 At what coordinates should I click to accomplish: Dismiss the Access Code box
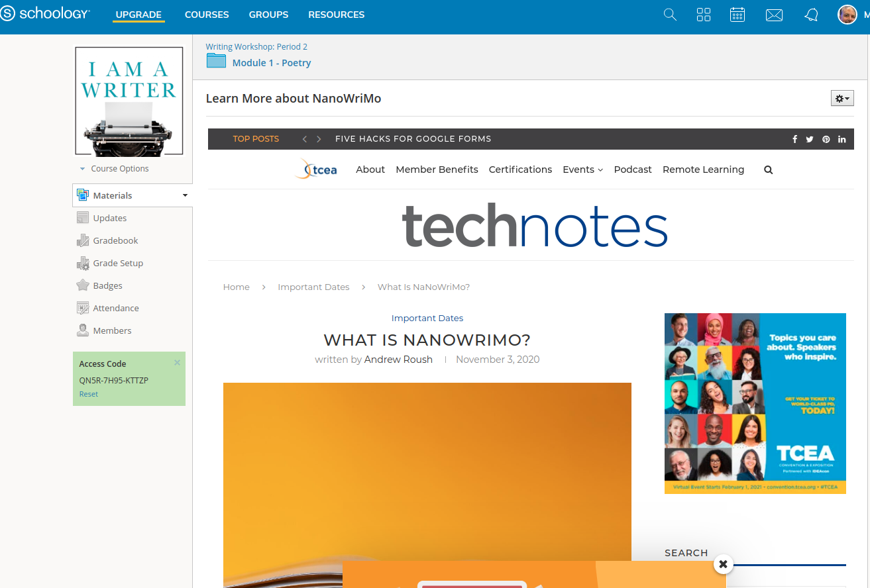(177, 362)
